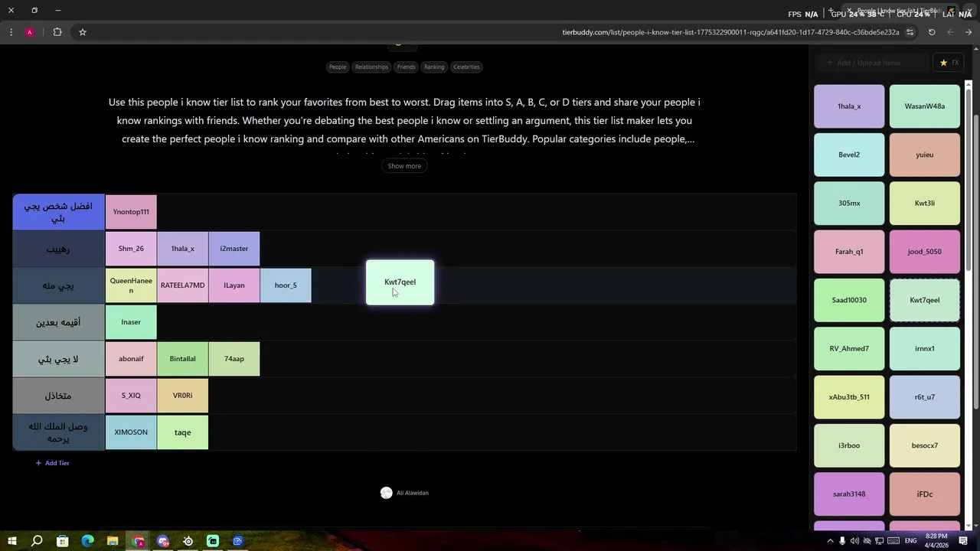This screenshot has width=980, height=551.
Task: Select the People tag
Action: tap(338, 67)
